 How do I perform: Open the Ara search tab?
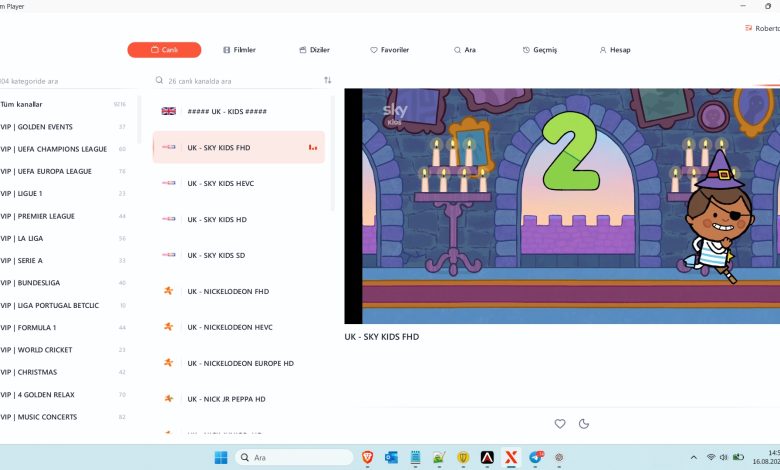[465, 50]
